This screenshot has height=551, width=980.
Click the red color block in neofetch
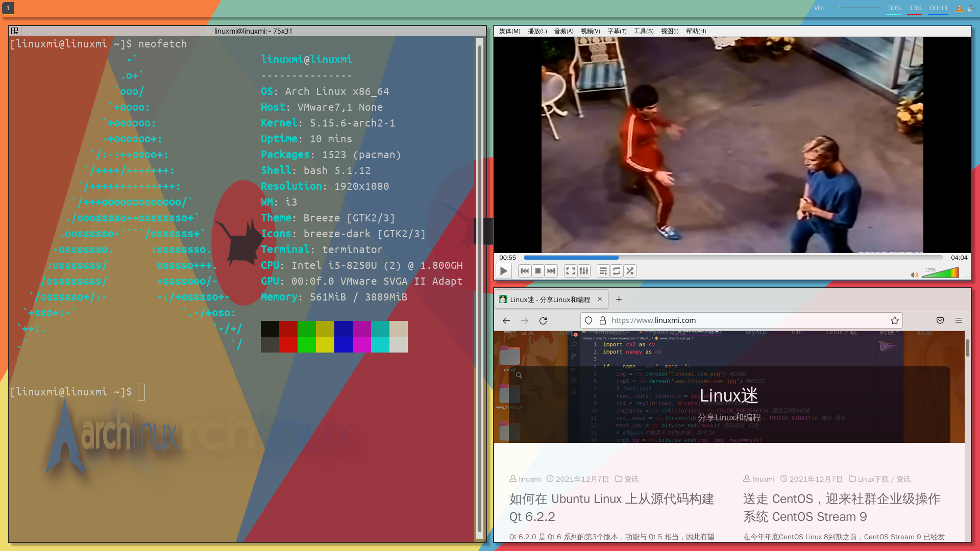[288, 337]
